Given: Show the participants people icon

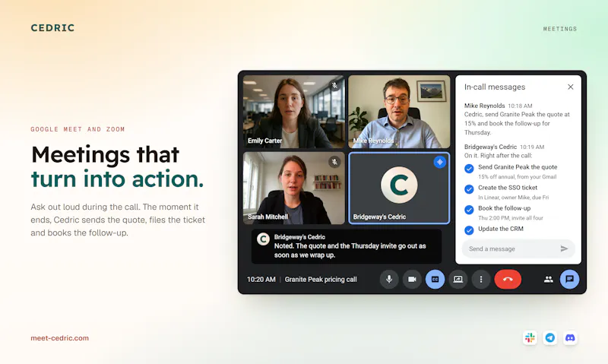Looking at the screenshot, I should coord(548,279).
